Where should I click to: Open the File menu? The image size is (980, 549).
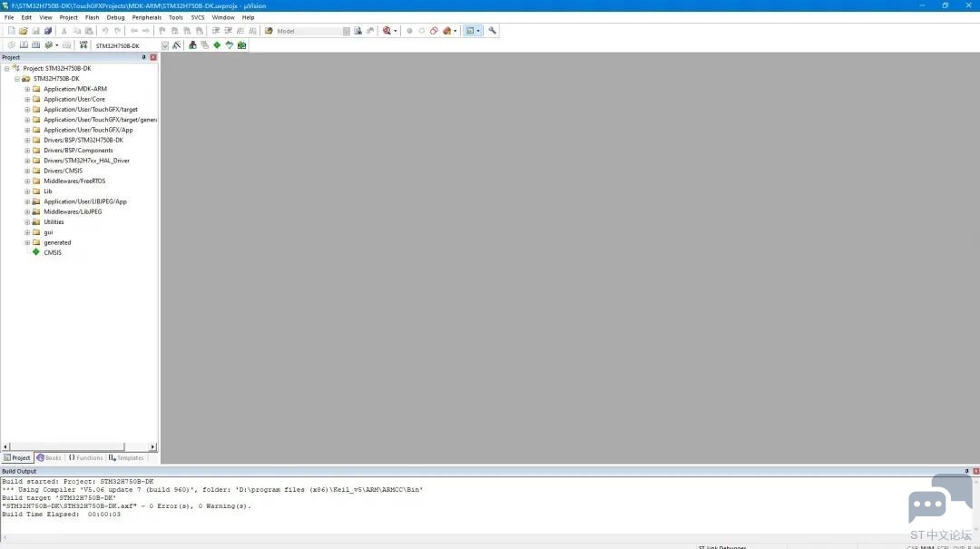click(9, 17)
